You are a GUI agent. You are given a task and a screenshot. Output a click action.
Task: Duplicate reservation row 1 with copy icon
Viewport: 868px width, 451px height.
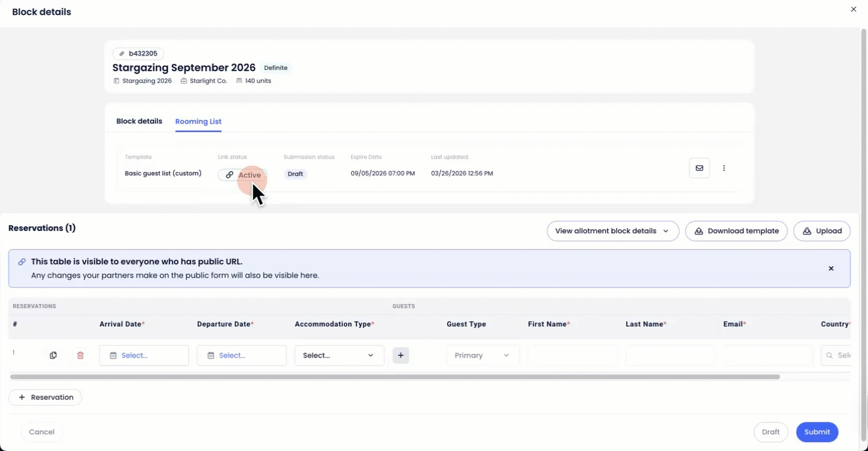53,356
